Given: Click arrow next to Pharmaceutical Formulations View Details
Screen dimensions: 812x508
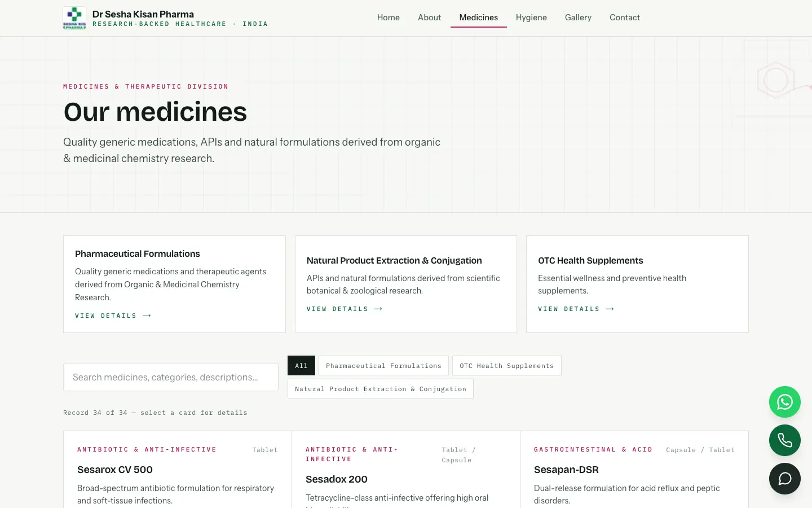Looking at the screenshot, I should pyautogui.click(x=147, y=316).
